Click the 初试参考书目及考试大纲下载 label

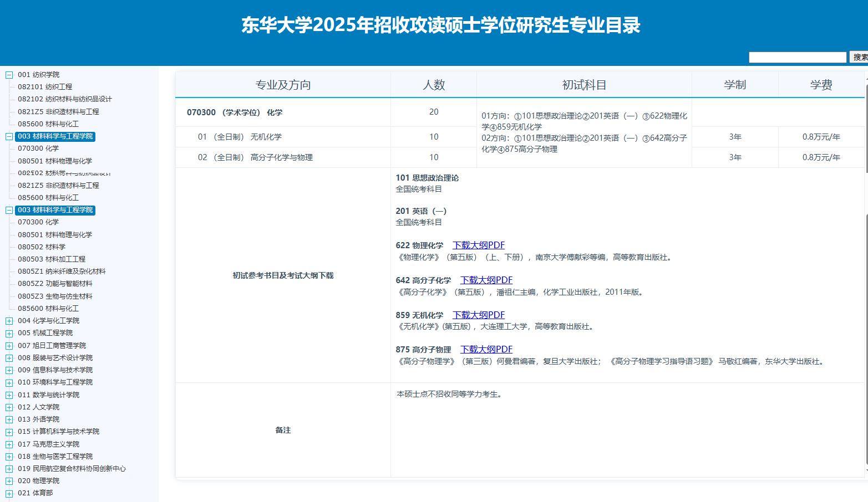(x=283, y=275)
